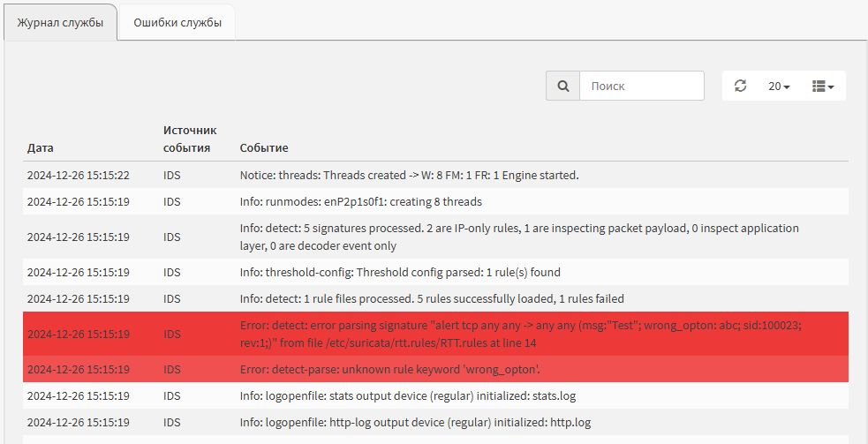
Task: Click the stats.log initialized row
Action: (435, 395)
